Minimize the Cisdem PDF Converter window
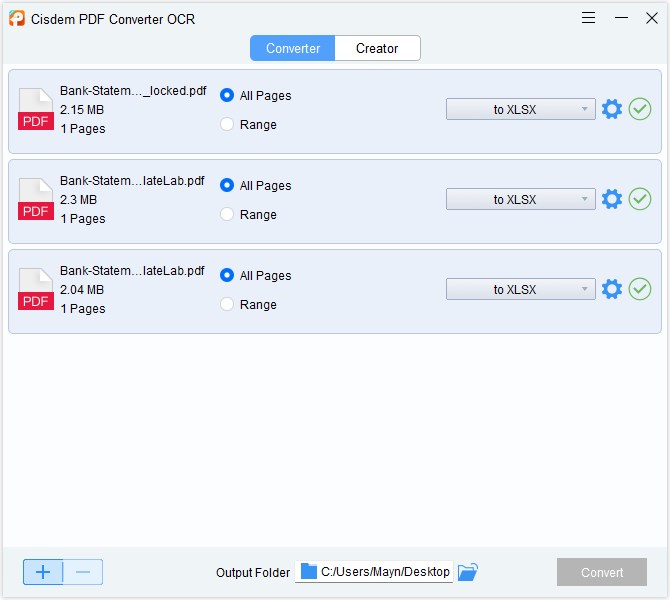This screenshot has width=670, height=600. tap(621, 18)
